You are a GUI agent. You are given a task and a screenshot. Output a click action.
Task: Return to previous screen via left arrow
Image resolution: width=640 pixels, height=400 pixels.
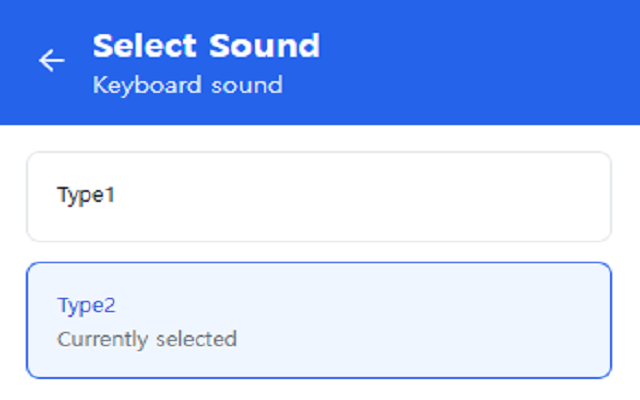[51, 61]
